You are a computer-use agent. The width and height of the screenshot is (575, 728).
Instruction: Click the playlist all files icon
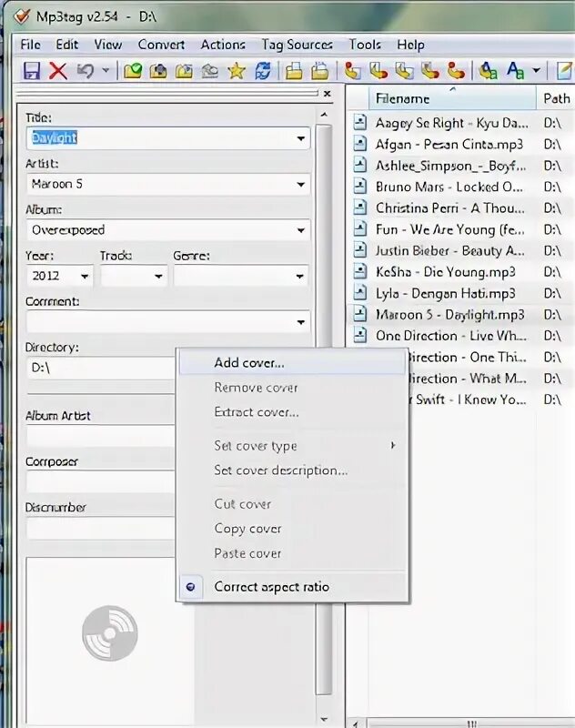tap(294, 71)
